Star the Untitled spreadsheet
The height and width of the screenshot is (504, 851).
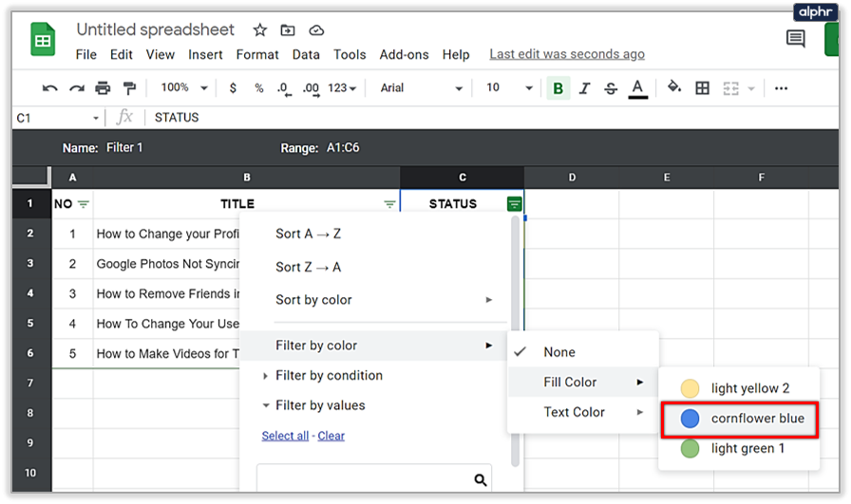tap(260, 30)
